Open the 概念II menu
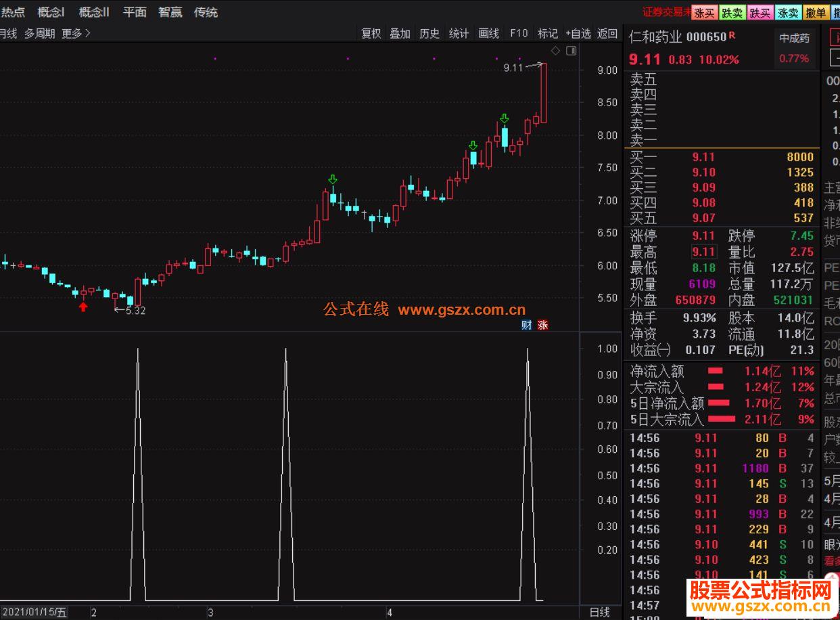The width and height of the screenshot is (840, 620). (93, 12)
